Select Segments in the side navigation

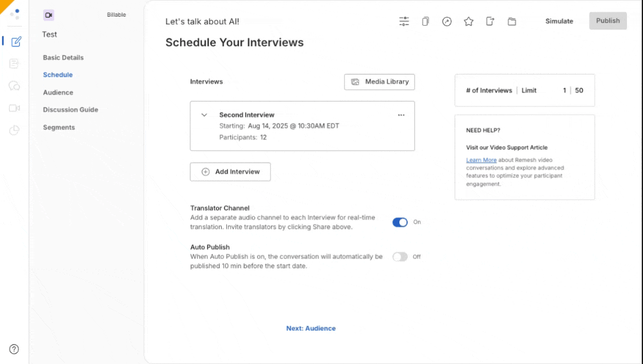coord(59,127)
